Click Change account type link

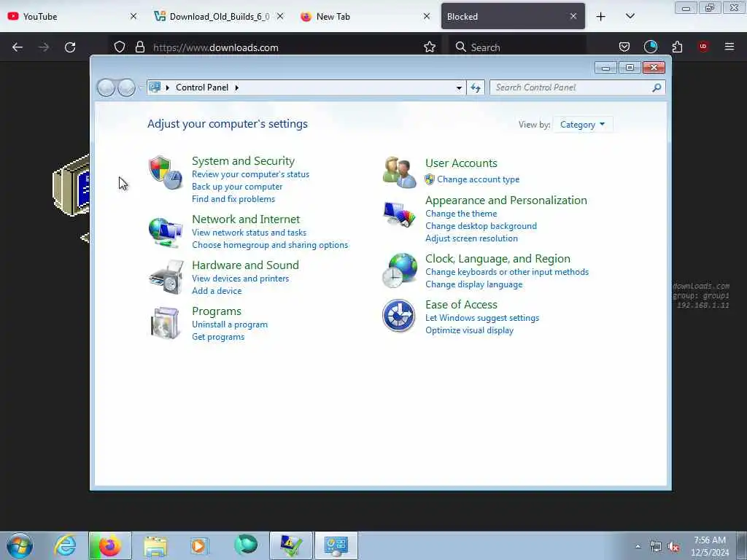[479, 179]
